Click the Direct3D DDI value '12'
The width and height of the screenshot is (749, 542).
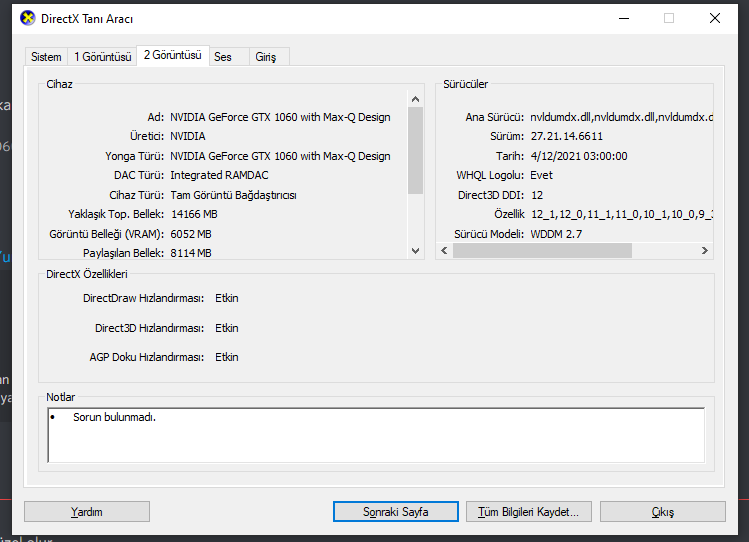[x=537, y=195]
